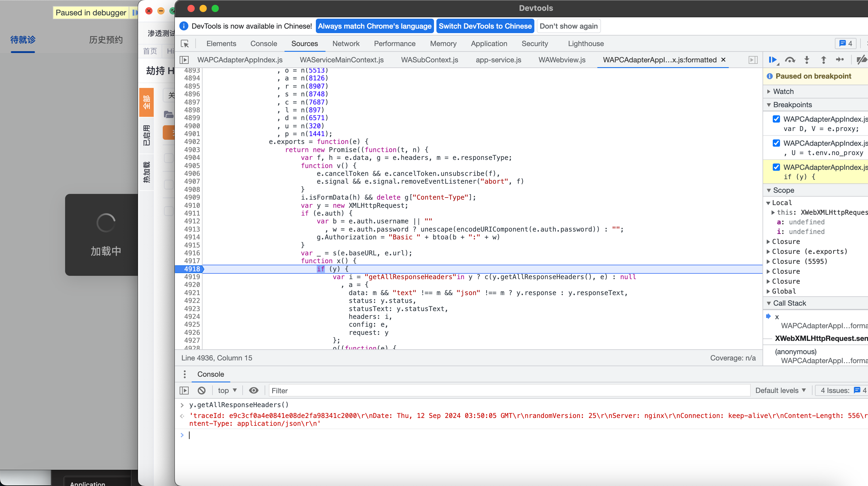Switch to the Elements panel
The image size is (868, 486).
[221, 43]
